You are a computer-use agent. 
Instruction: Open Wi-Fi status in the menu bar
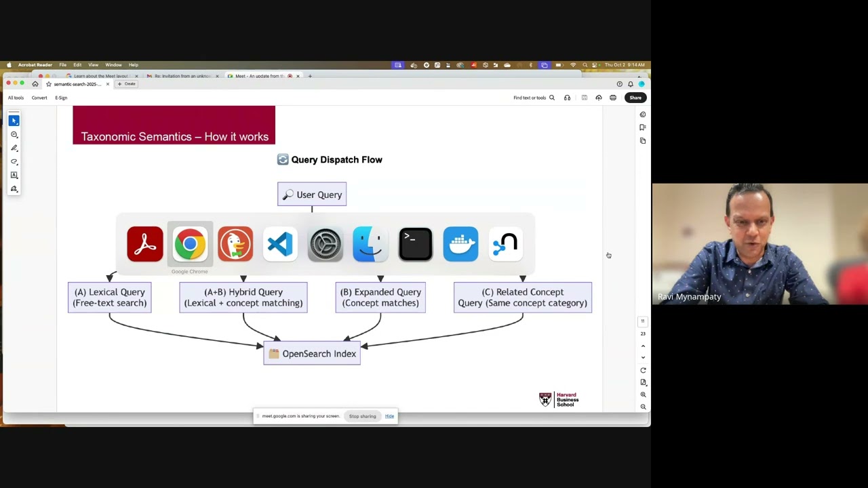click(573, 65)
